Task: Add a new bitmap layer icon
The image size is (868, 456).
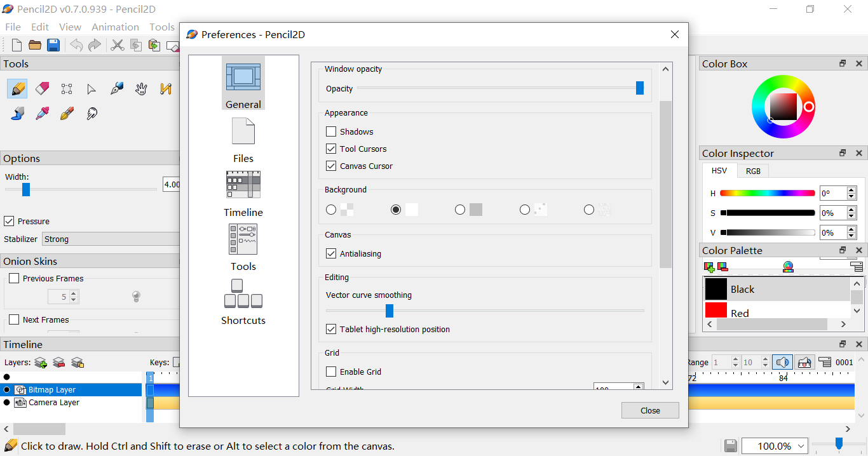Action: 41,363
